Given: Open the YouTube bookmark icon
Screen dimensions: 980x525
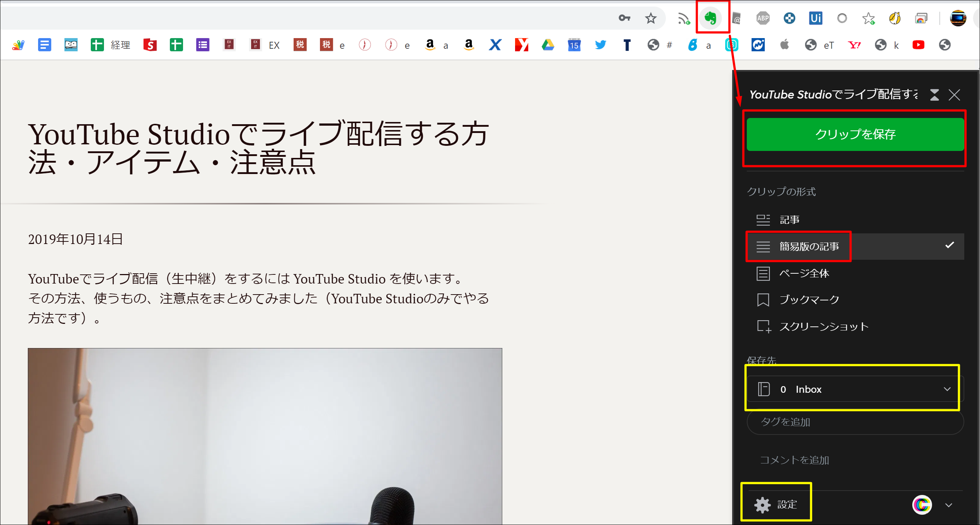Looking at the screenshot, I should tap(918, 45).
